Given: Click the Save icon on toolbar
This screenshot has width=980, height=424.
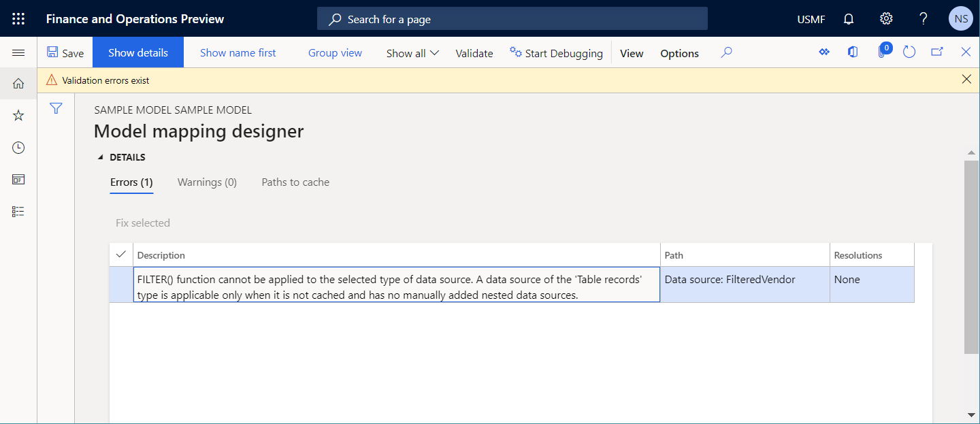Looking at the screenshot, I should point(65,52).
